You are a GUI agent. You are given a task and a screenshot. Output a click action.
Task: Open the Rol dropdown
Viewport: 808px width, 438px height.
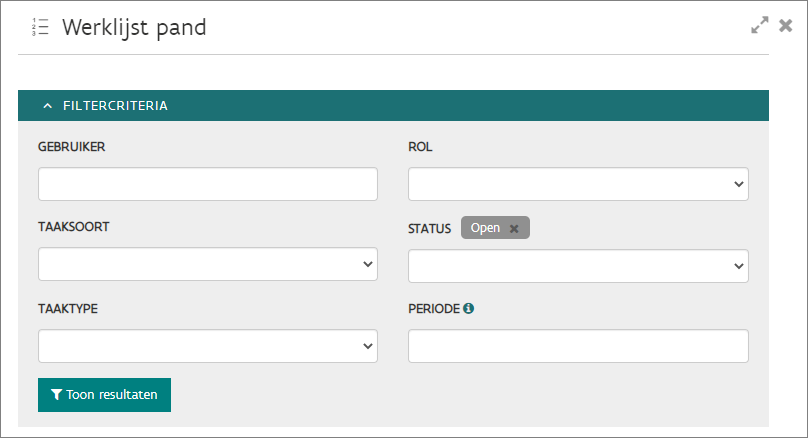[578, 184]
